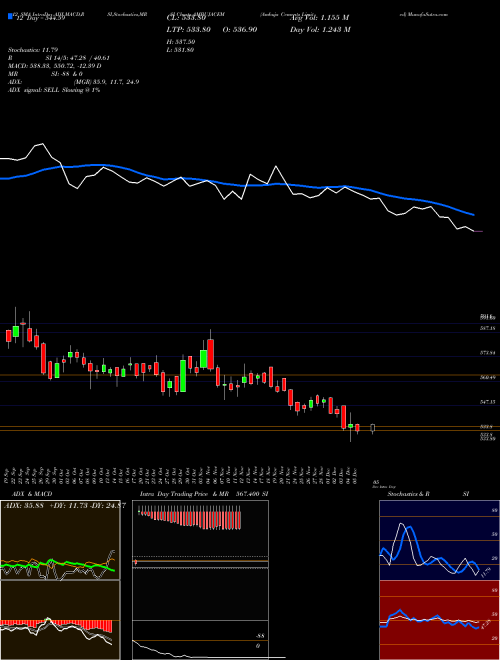Image resolution: width=500 pixels, height=660 pixels.
Task: Click the '11.79' stochastics end label
Action: pos(486,572)
